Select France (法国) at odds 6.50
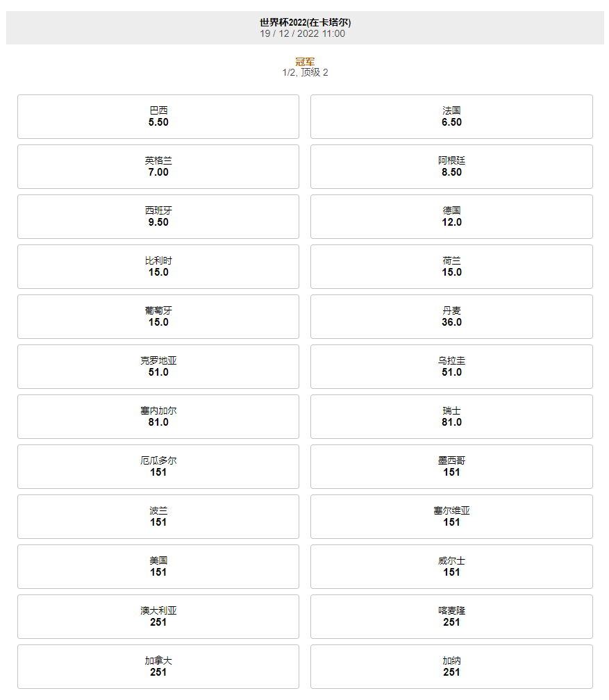The width and height of the screenshot is (609, 700). 451,117
